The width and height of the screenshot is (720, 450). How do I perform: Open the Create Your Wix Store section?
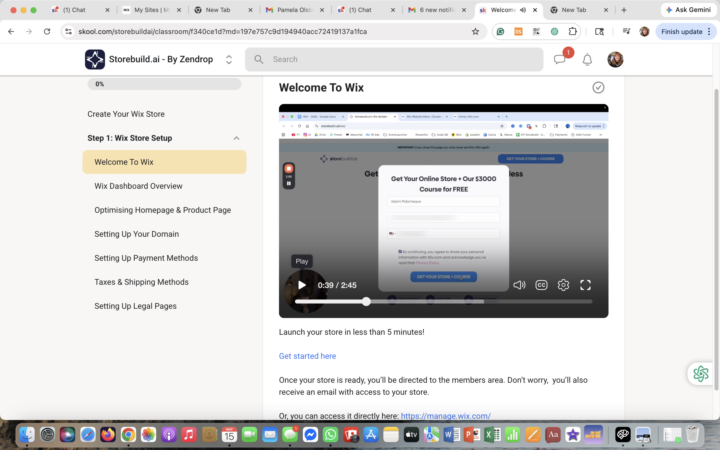[126, 114]
